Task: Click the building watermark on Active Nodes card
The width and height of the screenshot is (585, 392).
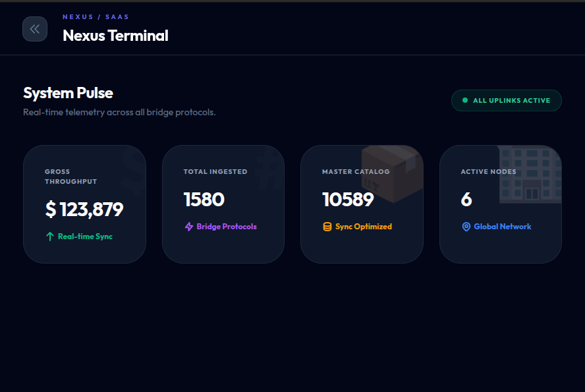Action: tap(532, 173)
